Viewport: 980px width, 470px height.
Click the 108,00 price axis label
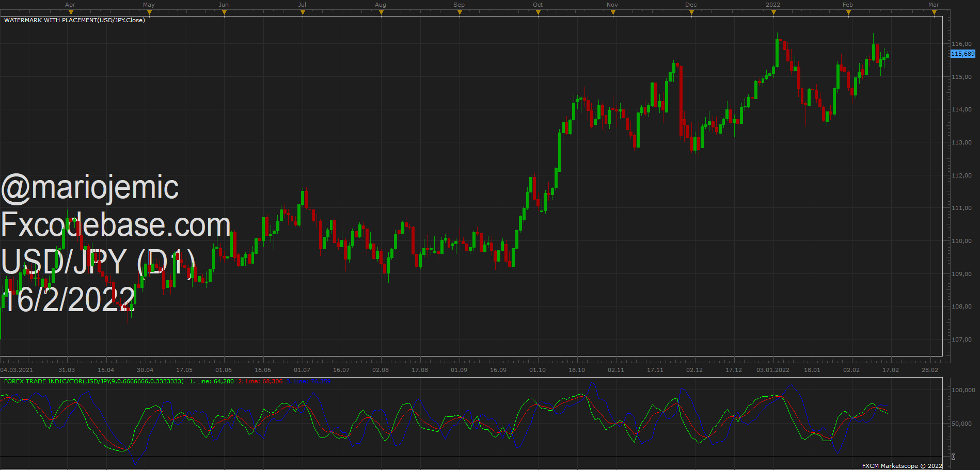962,306
